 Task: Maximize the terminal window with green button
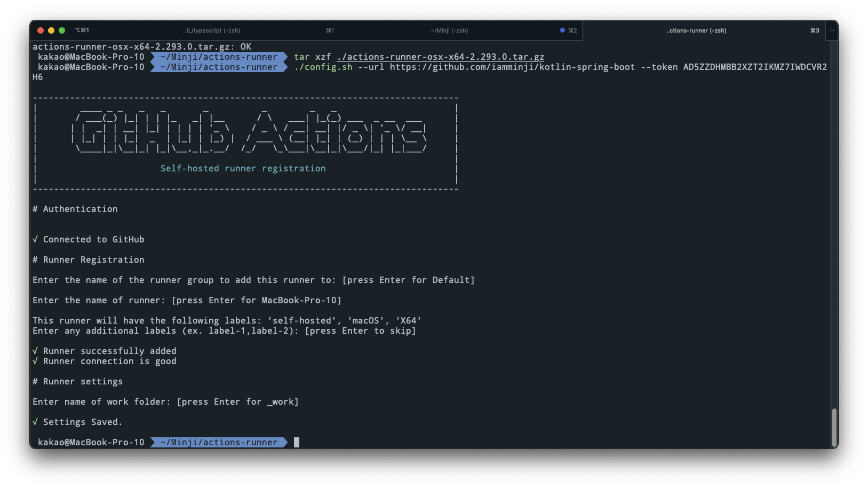click(x=62, y=30)
